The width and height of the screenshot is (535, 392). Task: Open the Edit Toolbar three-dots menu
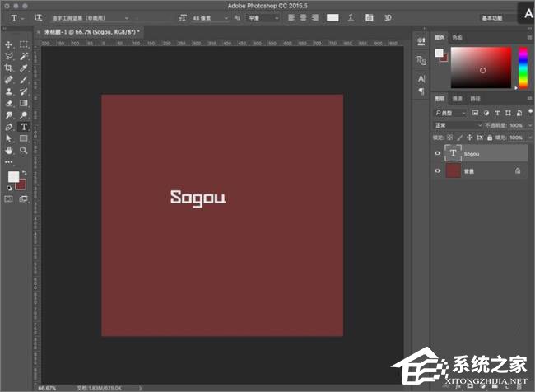(x=9, y=162)
